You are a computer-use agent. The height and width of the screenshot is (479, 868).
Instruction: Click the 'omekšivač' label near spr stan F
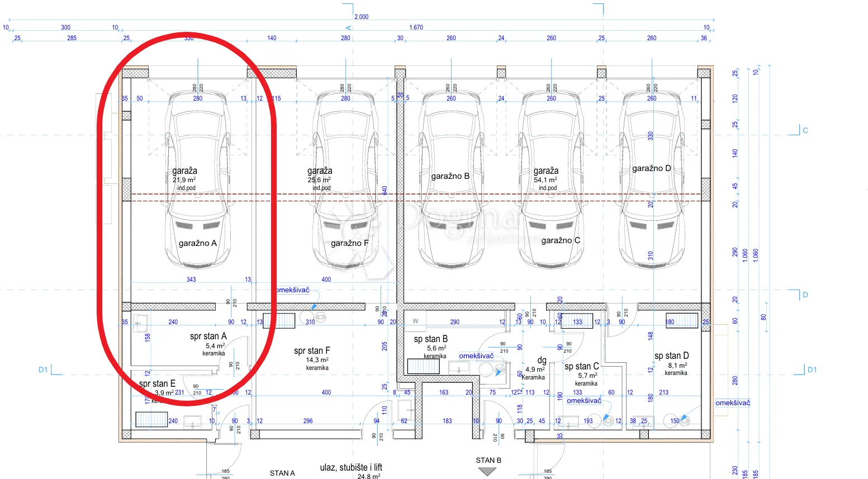point(292,290)
